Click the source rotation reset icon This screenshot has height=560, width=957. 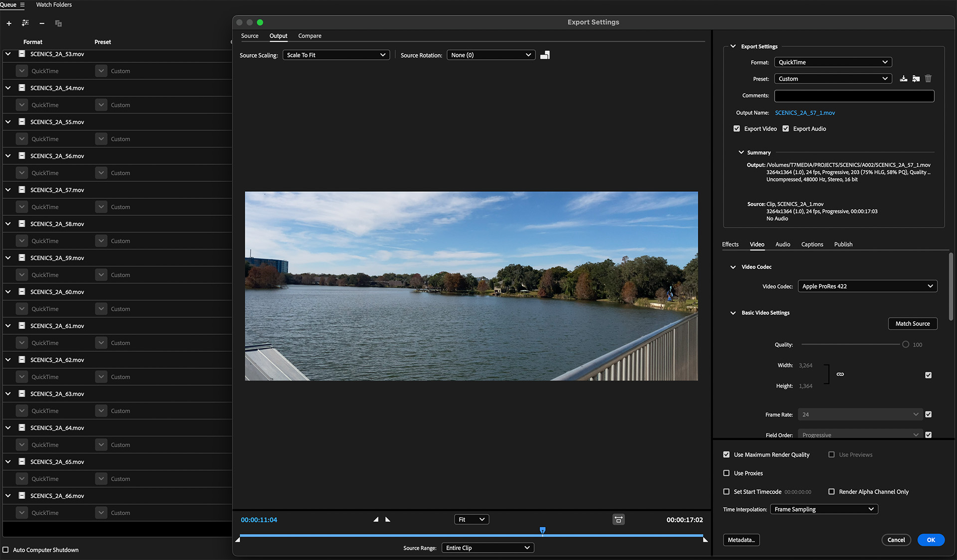pyautogui.click(x=545, y=55)
